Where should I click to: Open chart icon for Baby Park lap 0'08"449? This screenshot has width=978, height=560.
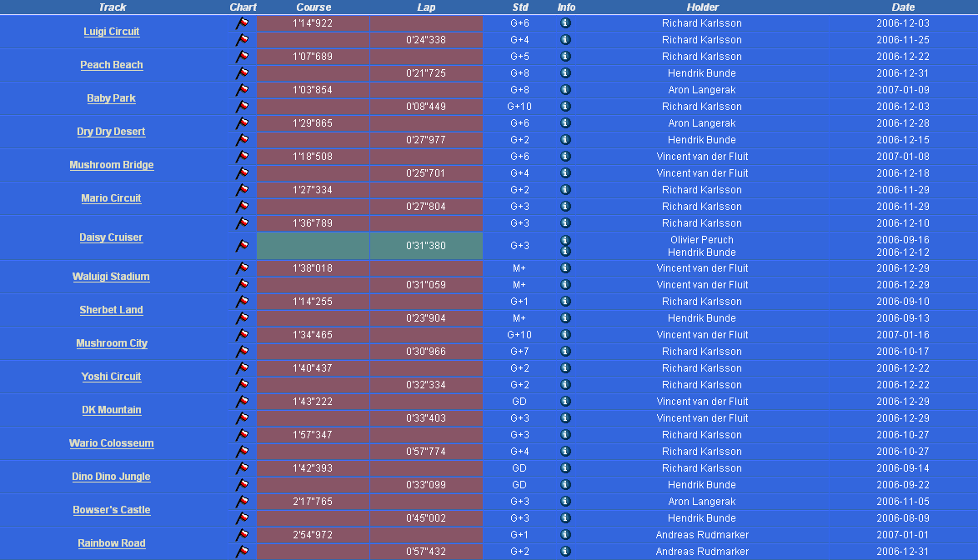242,107
